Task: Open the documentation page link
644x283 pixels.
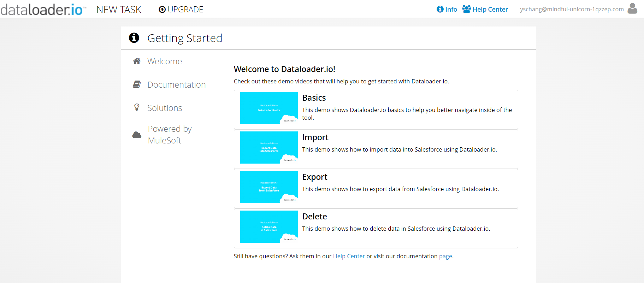Action: 445,257
